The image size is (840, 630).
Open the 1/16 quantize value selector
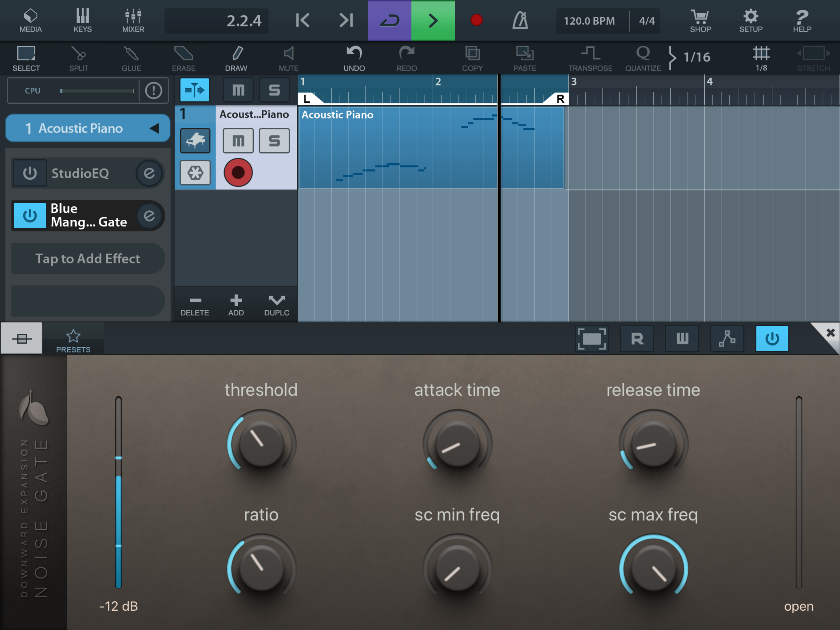coord(696,57)
